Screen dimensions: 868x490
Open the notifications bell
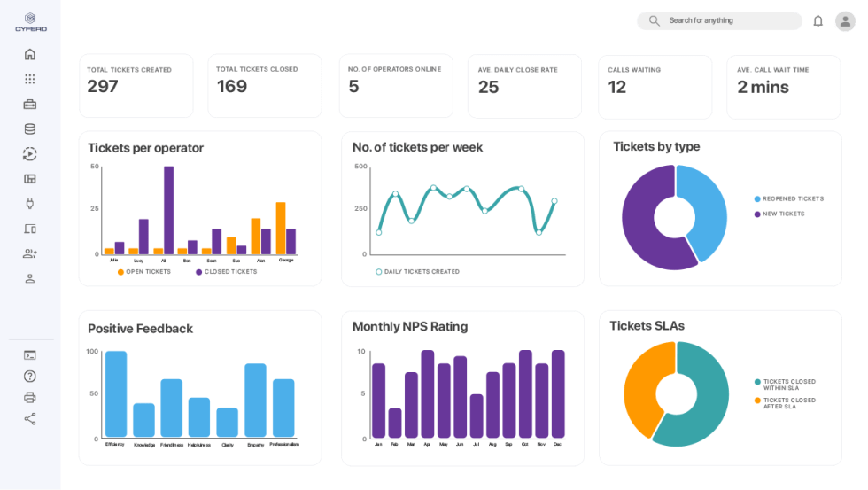pyautogui.click(x=818, y=21)
